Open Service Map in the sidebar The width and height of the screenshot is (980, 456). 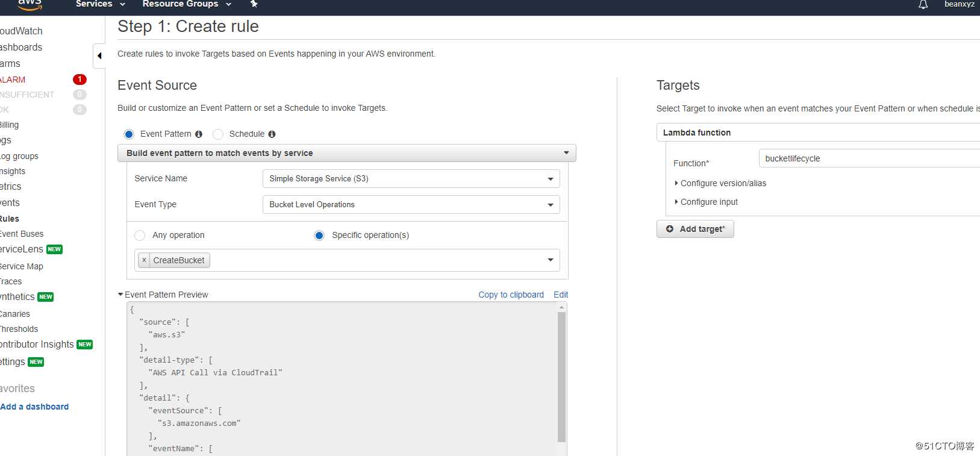click(x=22, y=266)
